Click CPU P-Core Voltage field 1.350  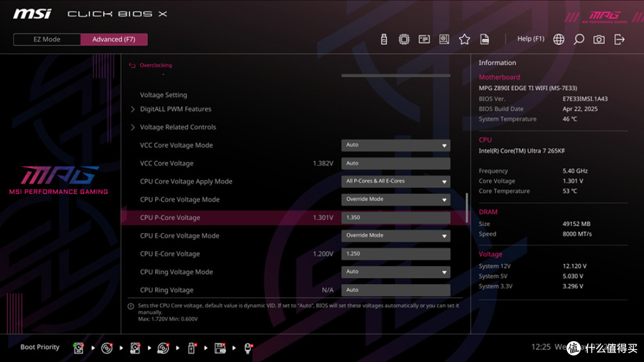pyautogui.click(x=395, y=217)
